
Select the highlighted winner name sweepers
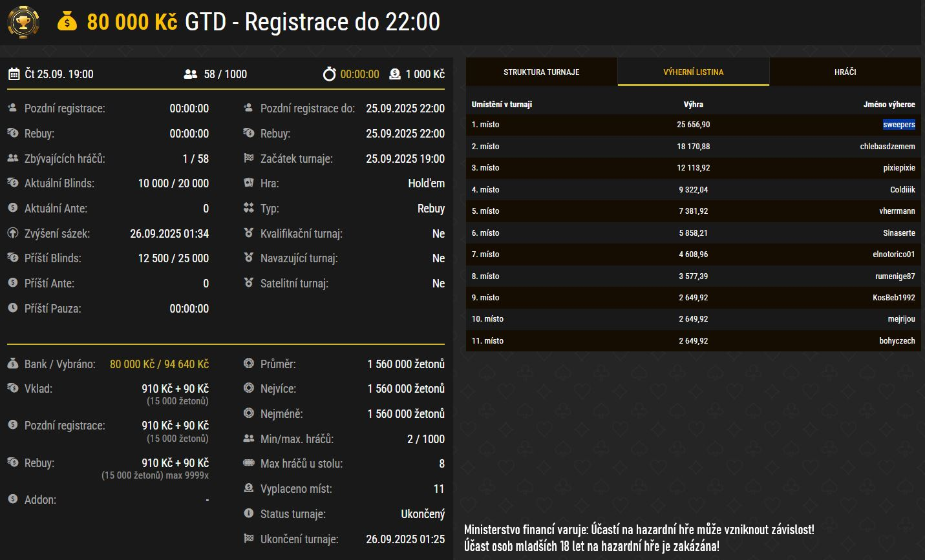(898, 125)
